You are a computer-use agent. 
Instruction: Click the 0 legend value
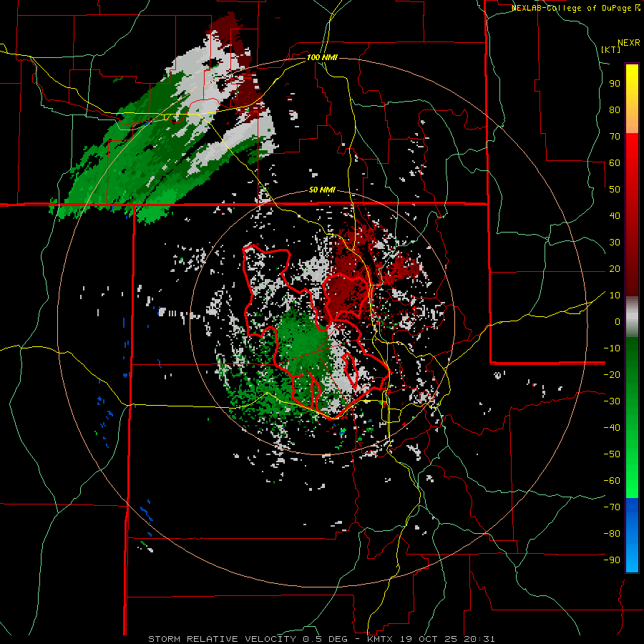click(618, 321)
